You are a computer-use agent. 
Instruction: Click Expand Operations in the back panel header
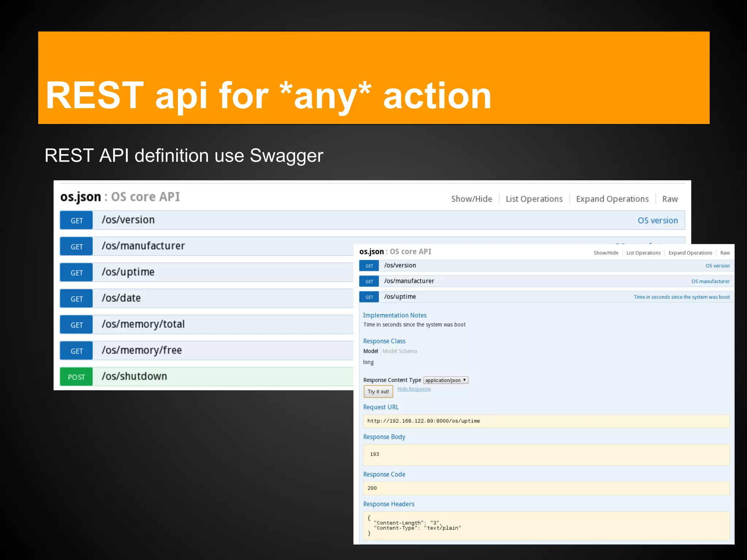coord(612,199)
